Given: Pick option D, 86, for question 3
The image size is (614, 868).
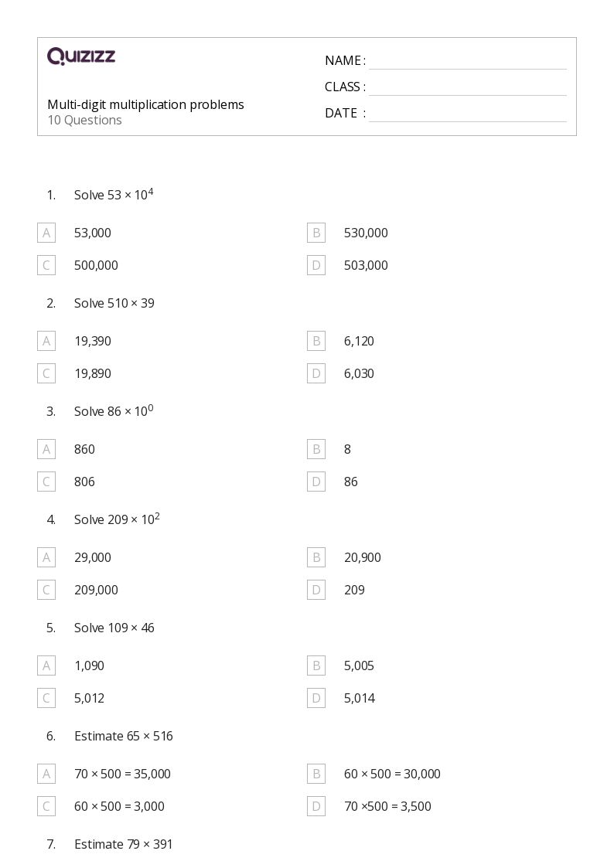Looking at the screenshot, I should click(x=316, y=482).
